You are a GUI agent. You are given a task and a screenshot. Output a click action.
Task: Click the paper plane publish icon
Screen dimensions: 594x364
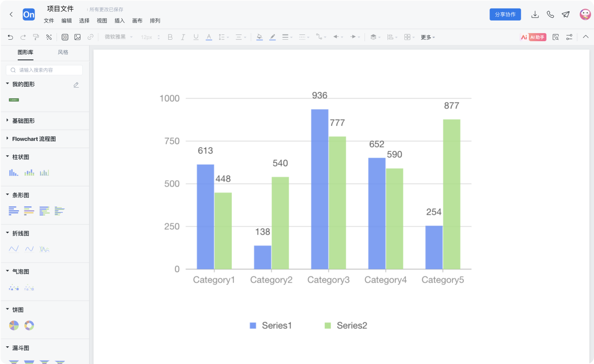(566, 14)
